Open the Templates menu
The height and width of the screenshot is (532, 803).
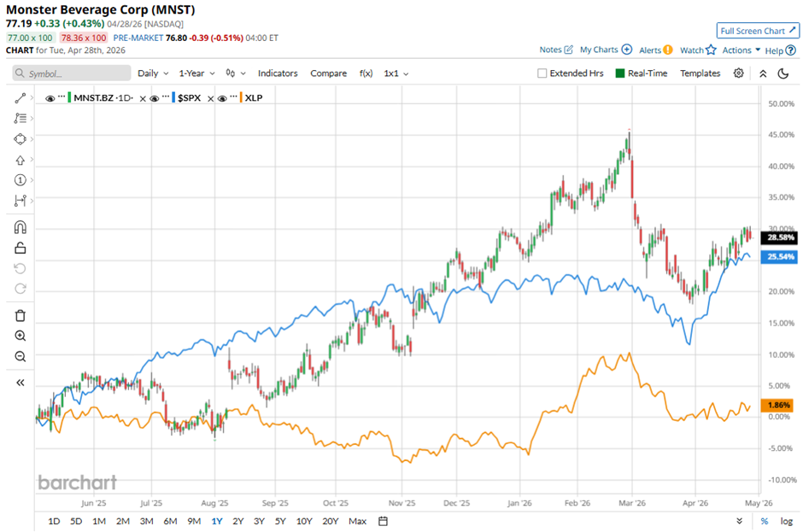(x=700, y=73)
